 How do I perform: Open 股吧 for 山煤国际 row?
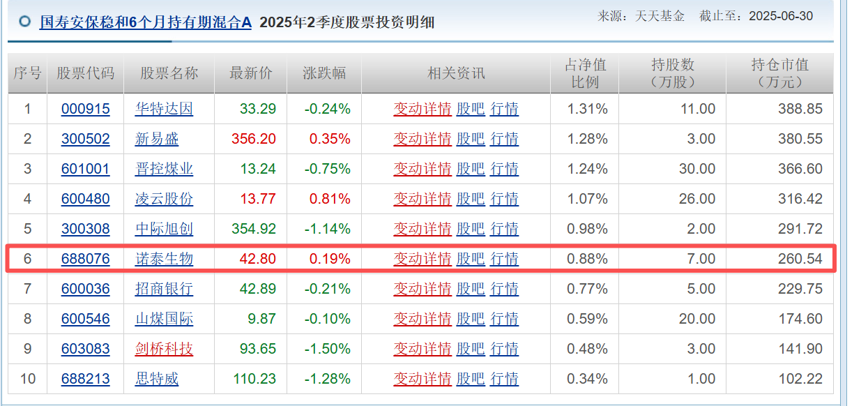(471, 319)
